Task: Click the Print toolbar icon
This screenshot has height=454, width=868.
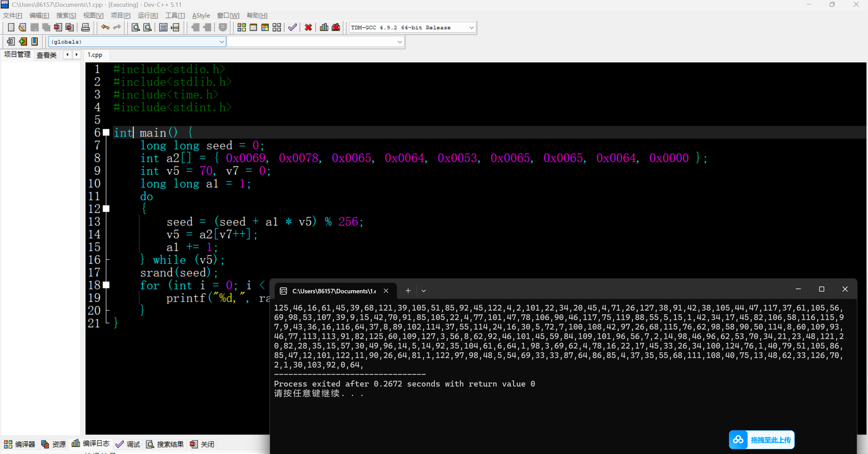Action: coord(85,27)
